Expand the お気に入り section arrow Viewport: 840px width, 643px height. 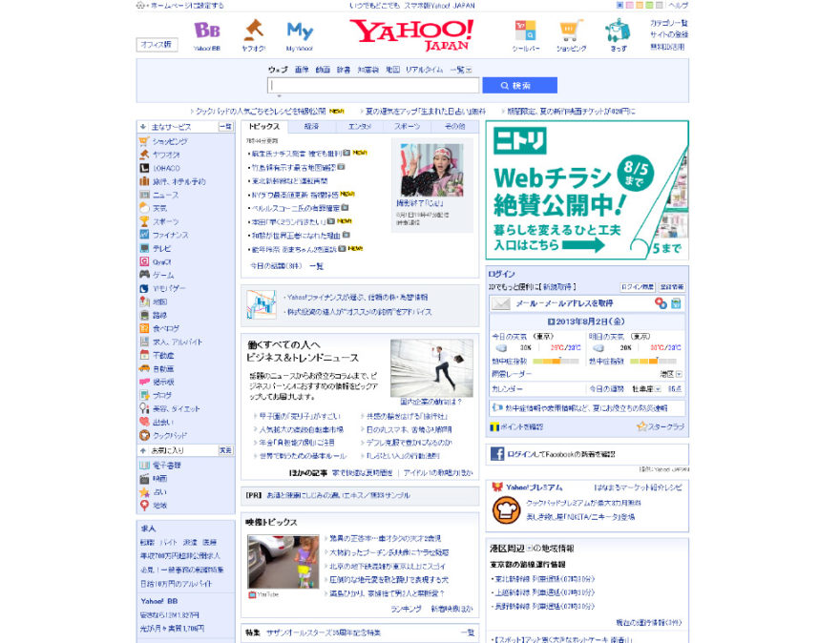[143, 451]
